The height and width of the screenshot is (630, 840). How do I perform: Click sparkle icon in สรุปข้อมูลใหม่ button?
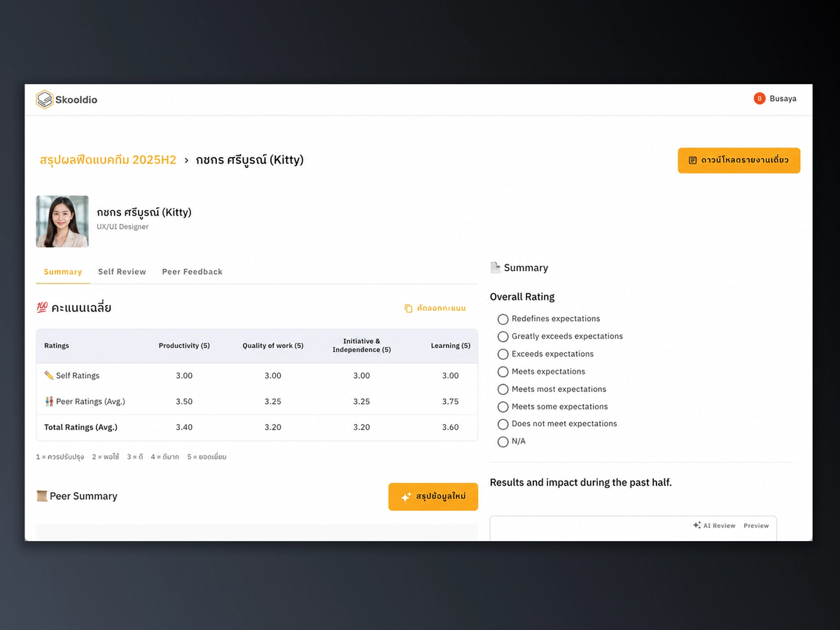(x=406, y=497)
